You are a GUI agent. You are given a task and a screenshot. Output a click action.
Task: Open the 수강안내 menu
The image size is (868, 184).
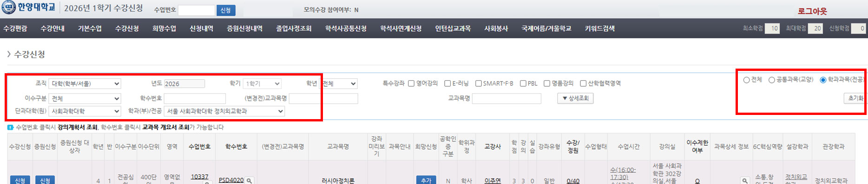point(53,29)
